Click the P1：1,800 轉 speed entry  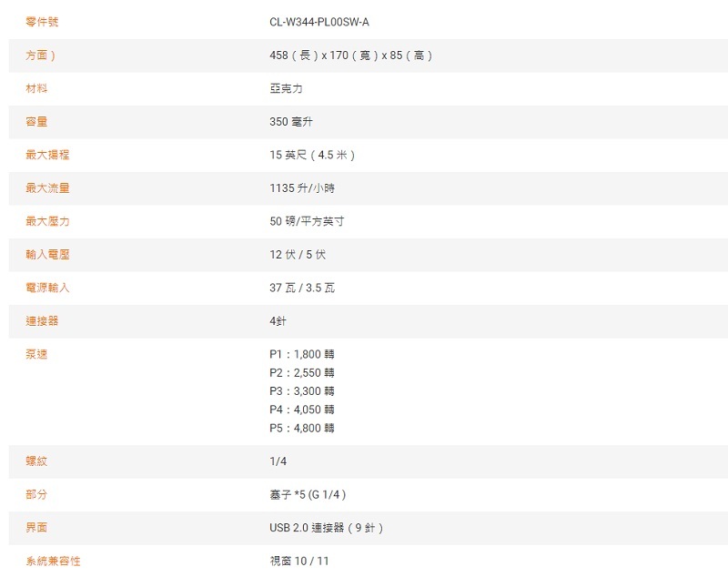tap(302, 354)
